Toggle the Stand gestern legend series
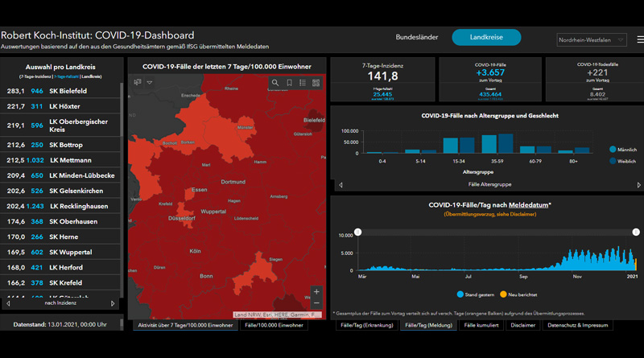The image size is (644, 358). [476, 294]
